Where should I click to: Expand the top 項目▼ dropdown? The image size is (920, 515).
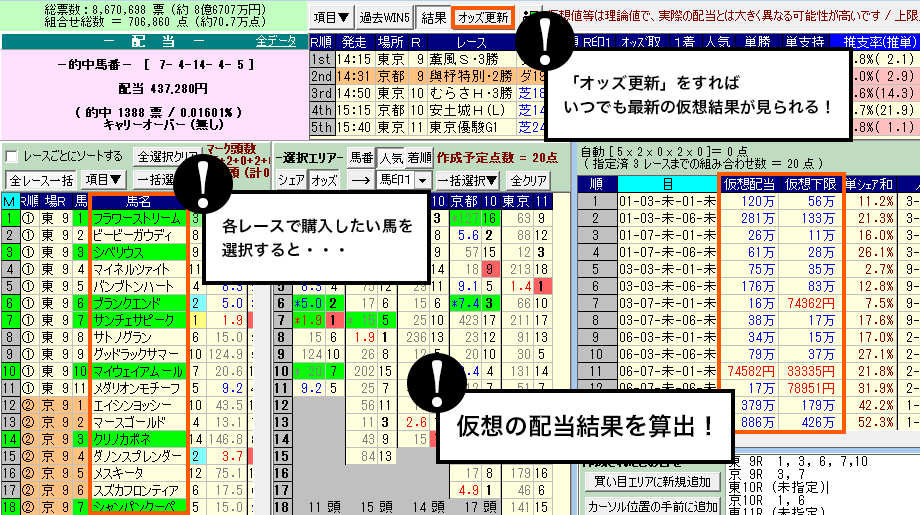tap(328, 17)
